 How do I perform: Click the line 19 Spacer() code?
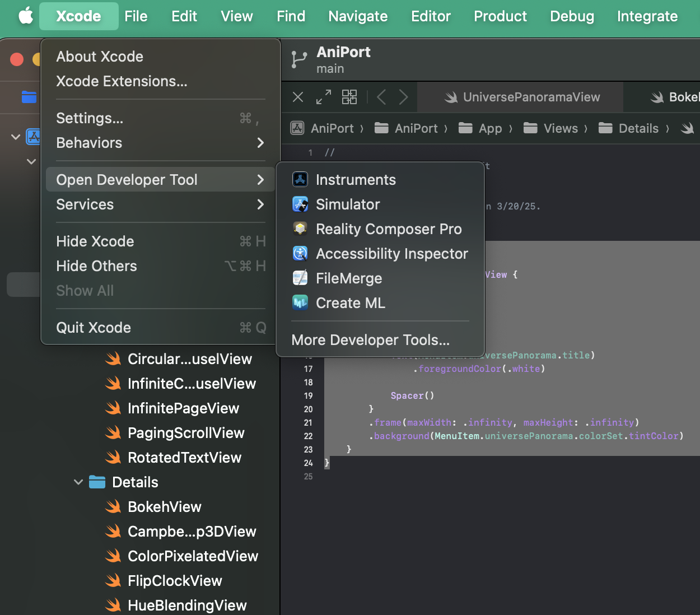point(412,395)
